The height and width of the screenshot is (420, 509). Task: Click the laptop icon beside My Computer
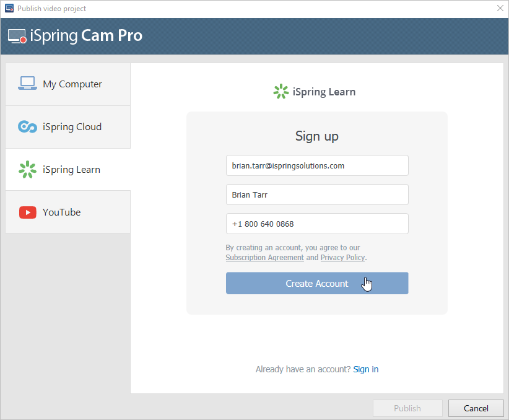(x=27, y=84)
